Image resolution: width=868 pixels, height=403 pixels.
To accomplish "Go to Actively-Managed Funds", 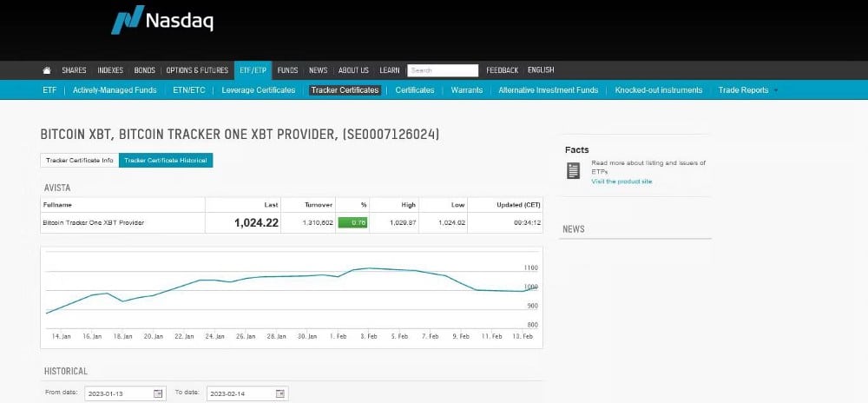I will (115, 89).
